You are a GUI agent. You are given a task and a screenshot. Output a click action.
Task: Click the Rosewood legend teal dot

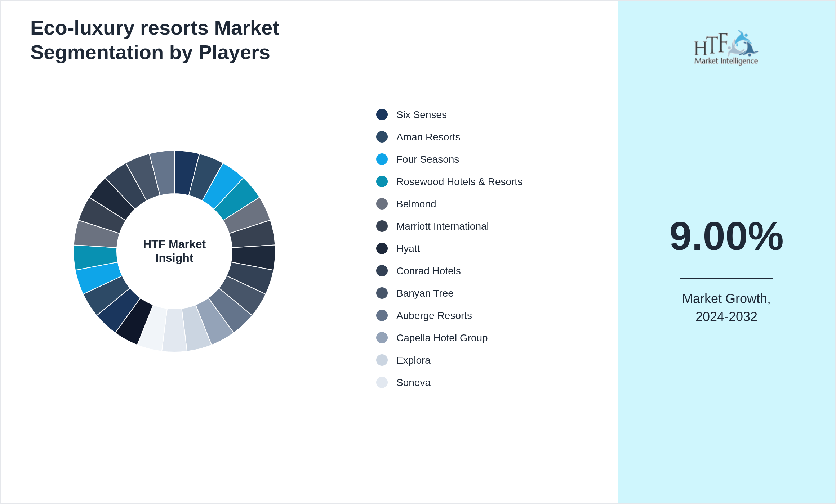click(x=382, y=181)
